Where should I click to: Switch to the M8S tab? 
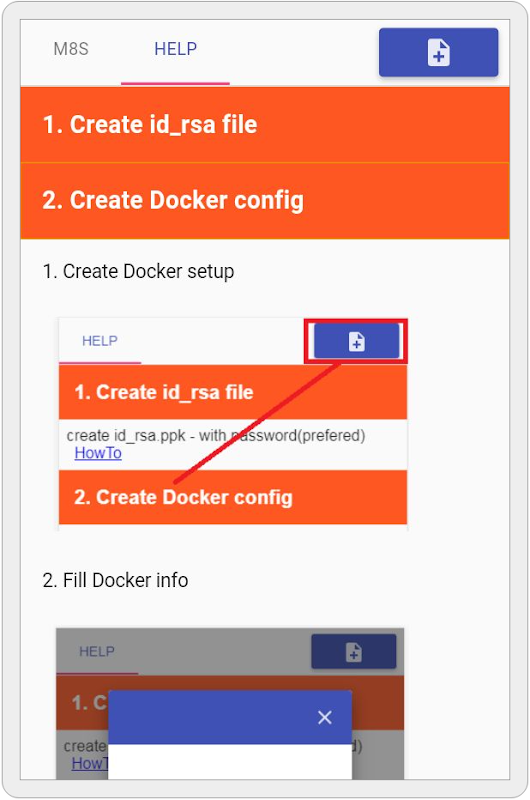click(71, 49)
